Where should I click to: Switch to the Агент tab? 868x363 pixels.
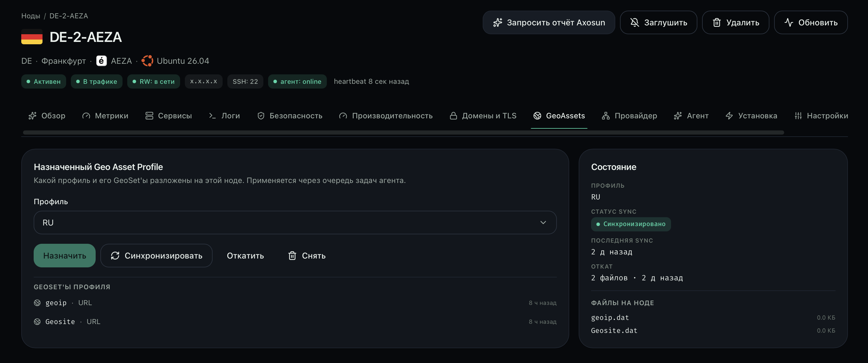(691, 116)
